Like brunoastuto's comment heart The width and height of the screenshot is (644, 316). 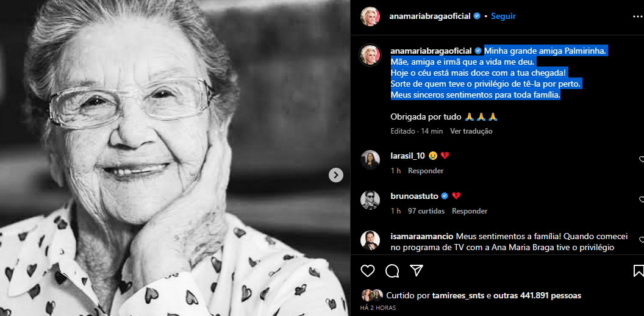tap(642, 199)
